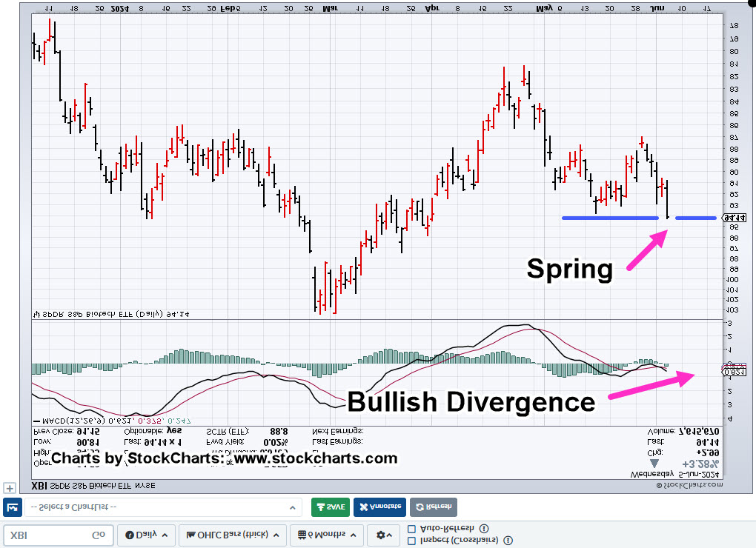
Task: Open the Select a ChartList dropdown
Action: 163,507
